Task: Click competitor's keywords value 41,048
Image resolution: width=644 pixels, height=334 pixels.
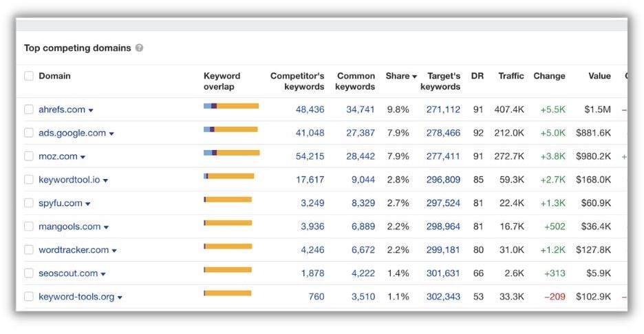Action: pyautogui.click(x=310, y=133)
